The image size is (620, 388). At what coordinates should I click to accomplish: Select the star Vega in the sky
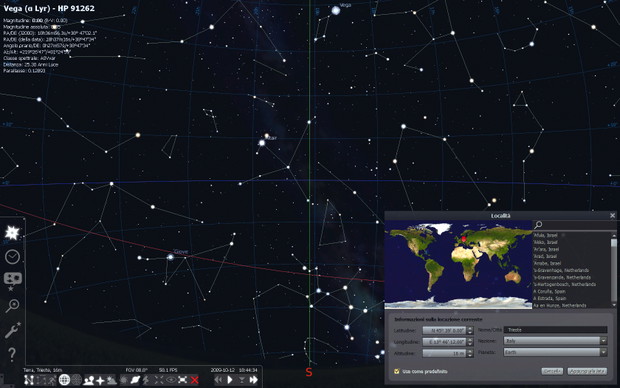pyautogui.click(x=336, y=11)
